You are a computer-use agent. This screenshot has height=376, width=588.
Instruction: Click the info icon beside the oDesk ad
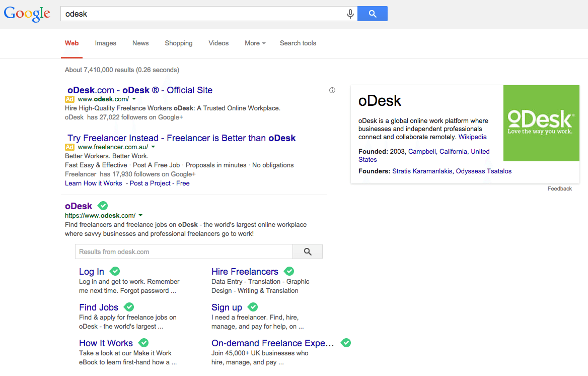(x=332, y=90)
